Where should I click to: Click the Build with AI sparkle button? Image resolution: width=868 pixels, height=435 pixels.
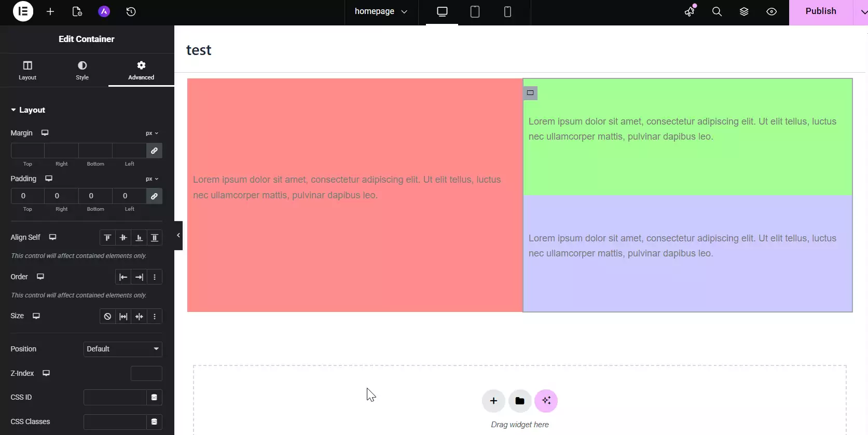[x=546, y=401]
